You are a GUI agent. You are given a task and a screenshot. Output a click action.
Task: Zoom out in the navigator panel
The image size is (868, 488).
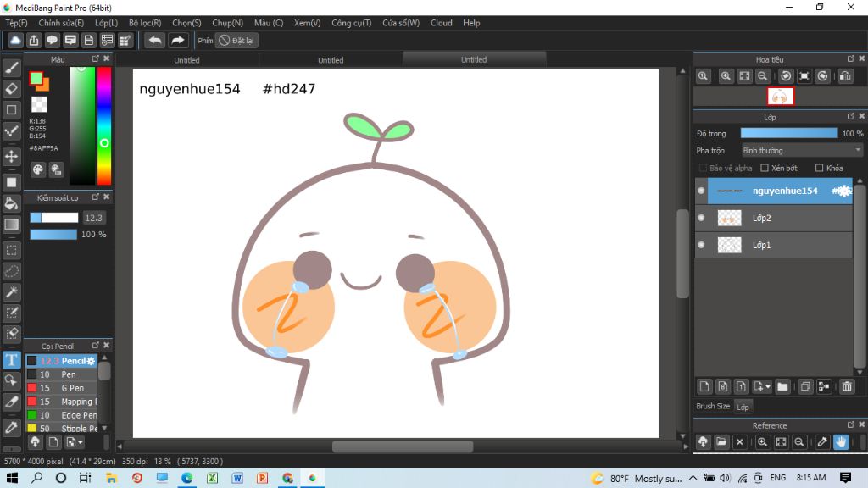pyautogui.click(x=762, y=76)
